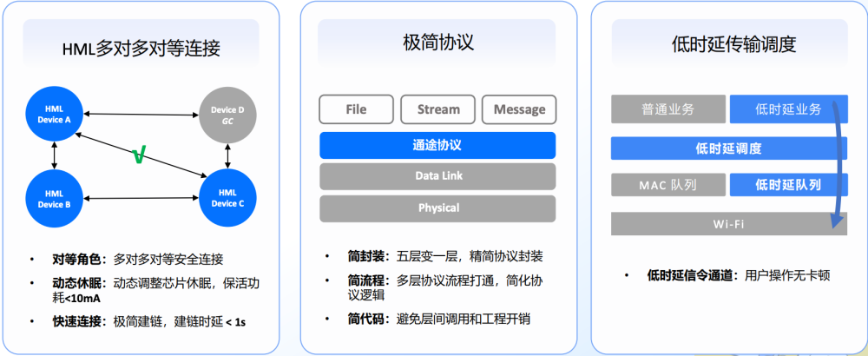The height and width of the screenshot is (356, 868).
Task: Click the text 低时延信令通道
Action: [692, 275]
